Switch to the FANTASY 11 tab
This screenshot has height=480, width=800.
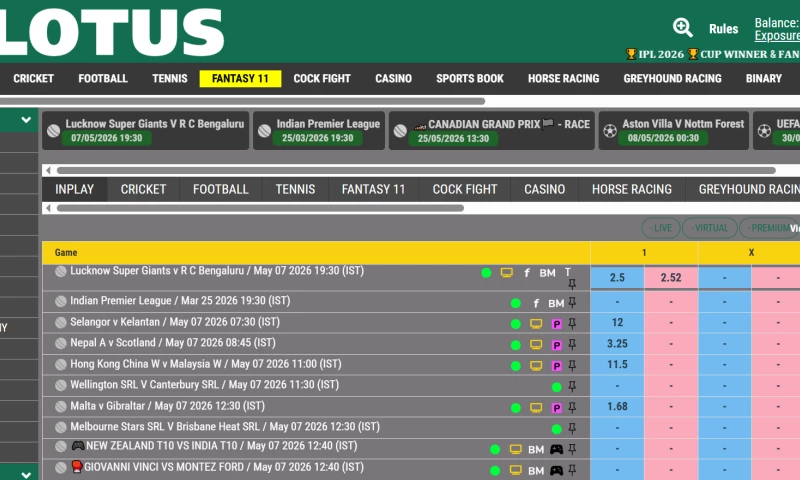point(373,189)
